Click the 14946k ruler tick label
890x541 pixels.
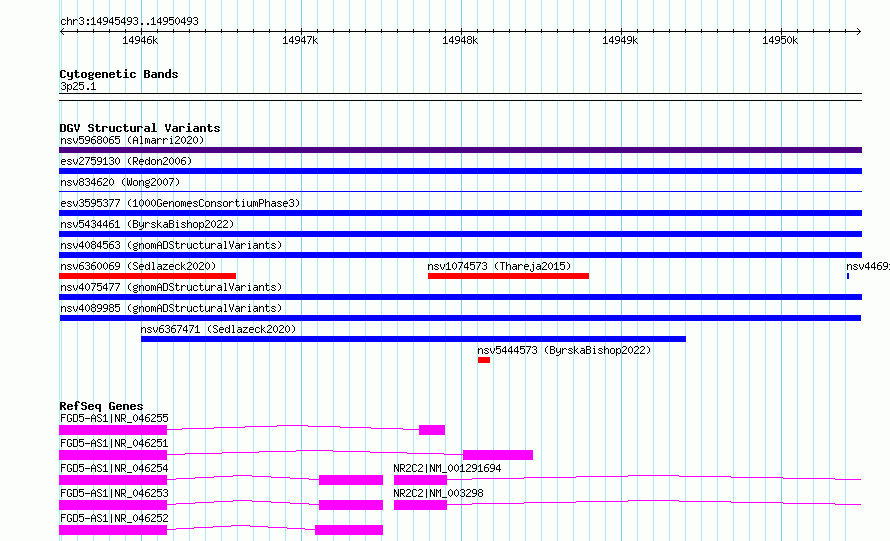140,40
